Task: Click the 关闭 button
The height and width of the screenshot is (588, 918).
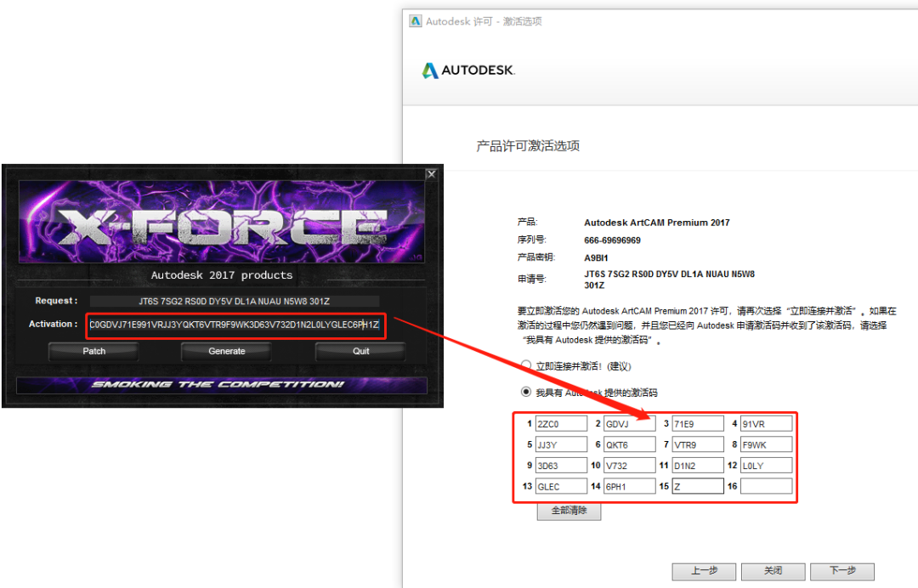Action: [x=773, y=571]
